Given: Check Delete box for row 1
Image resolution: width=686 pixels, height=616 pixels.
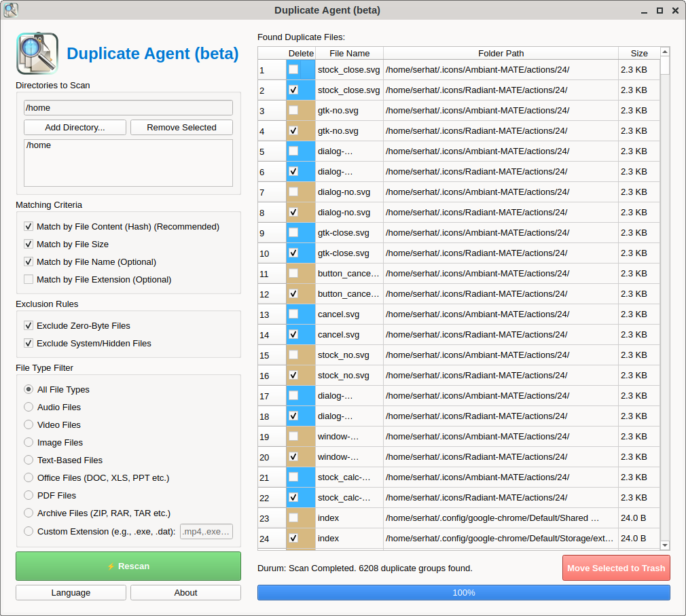Looking at the screenshot, I should pos(293,70).
